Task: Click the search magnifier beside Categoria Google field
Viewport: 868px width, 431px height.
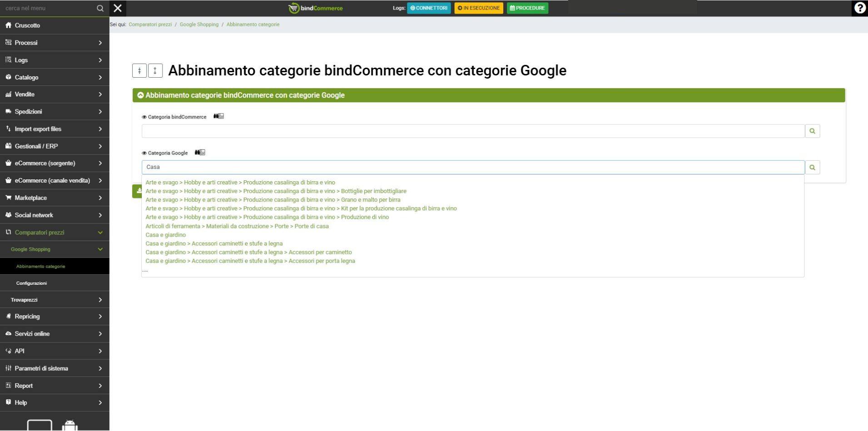Action: [x=812, y=168]
